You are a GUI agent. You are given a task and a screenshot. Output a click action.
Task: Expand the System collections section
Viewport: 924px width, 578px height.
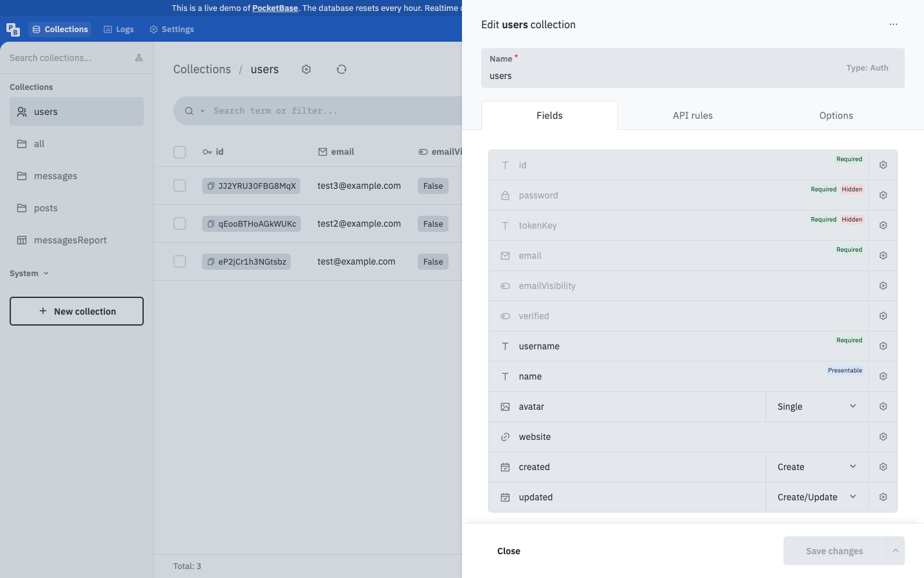[x=29, y=274]
